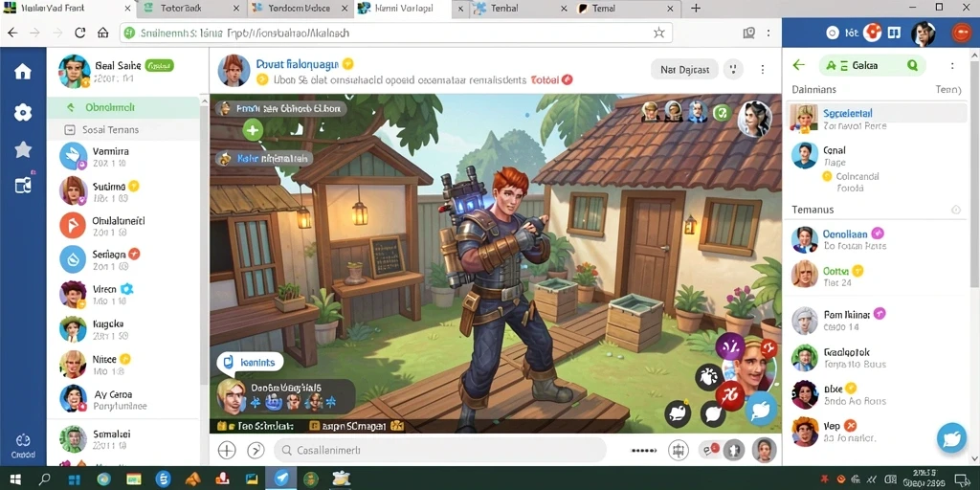Open the Nitce chat
The height and width of the screenshot is (490, 980).
click(x=123, y=365)
